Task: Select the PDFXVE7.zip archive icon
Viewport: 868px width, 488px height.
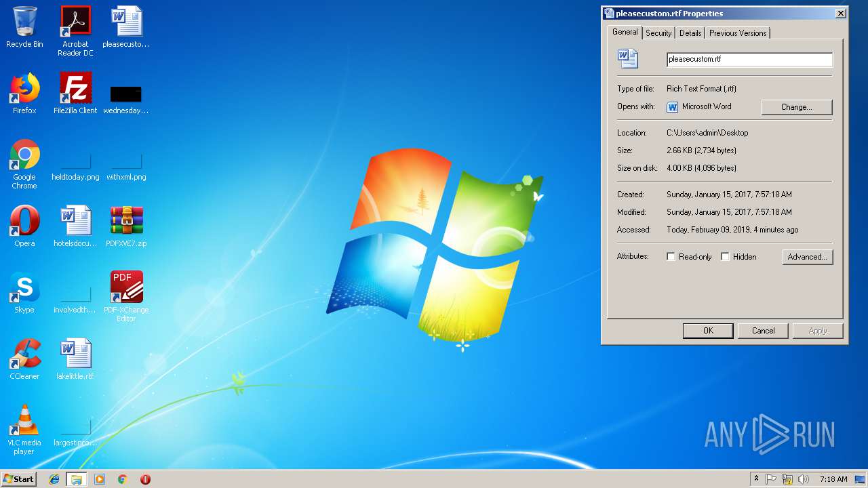Action: click(x=126, y=226)
